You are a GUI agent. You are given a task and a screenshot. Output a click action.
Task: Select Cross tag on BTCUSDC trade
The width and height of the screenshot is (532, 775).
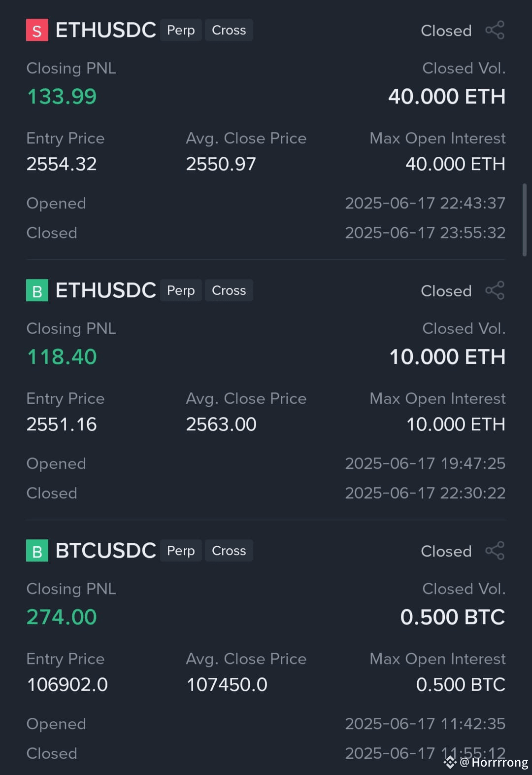[x=229, y=551]
